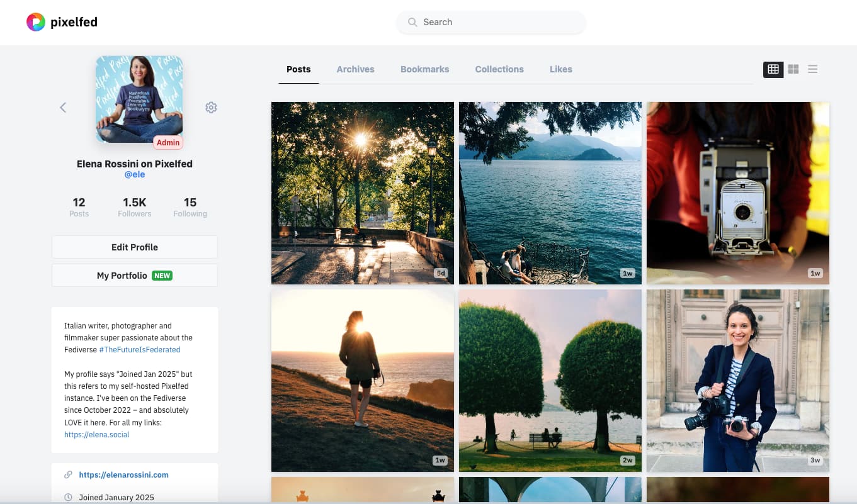Click the Edit Profile button

pyautogui.click(x=134, y=247)
